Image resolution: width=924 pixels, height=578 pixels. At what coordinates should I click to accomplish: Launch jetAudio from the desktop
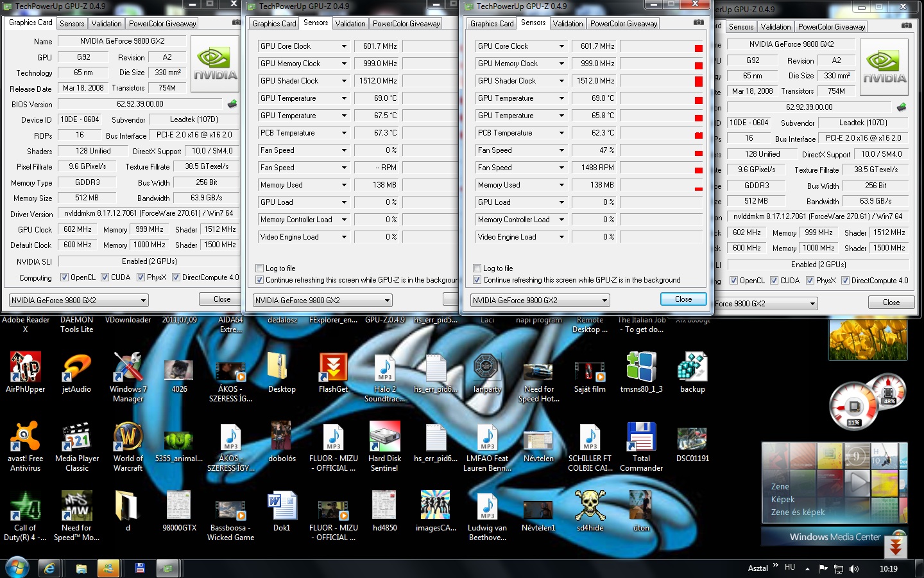click(76, 373)
